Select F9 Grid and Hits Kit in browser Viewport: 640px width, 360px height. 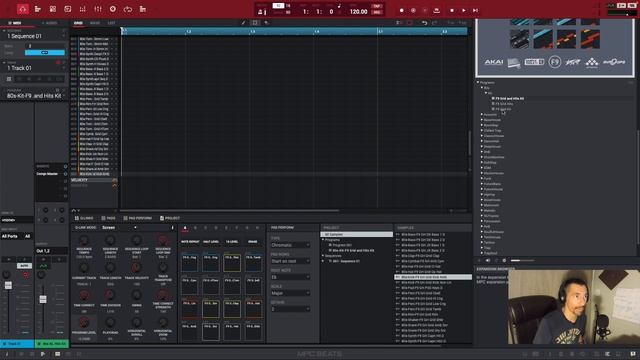(508, 98)
